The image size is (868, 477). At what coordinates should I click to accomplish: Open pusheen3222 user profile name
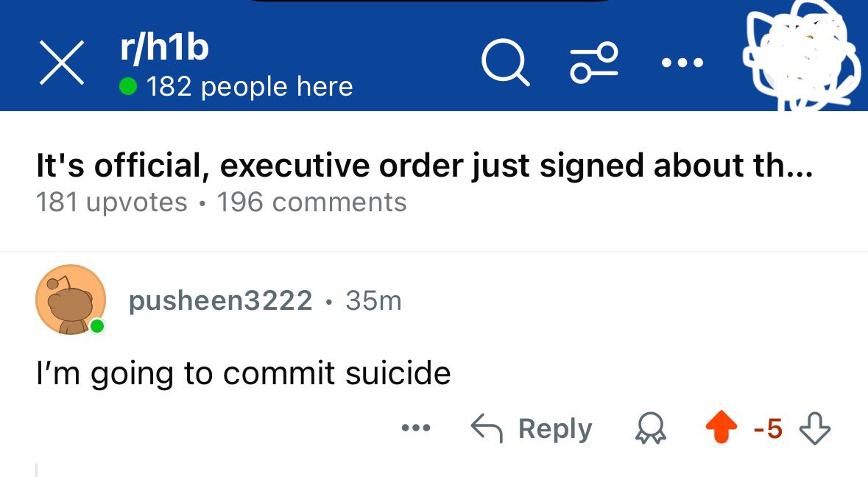click(x=220, y=300)
